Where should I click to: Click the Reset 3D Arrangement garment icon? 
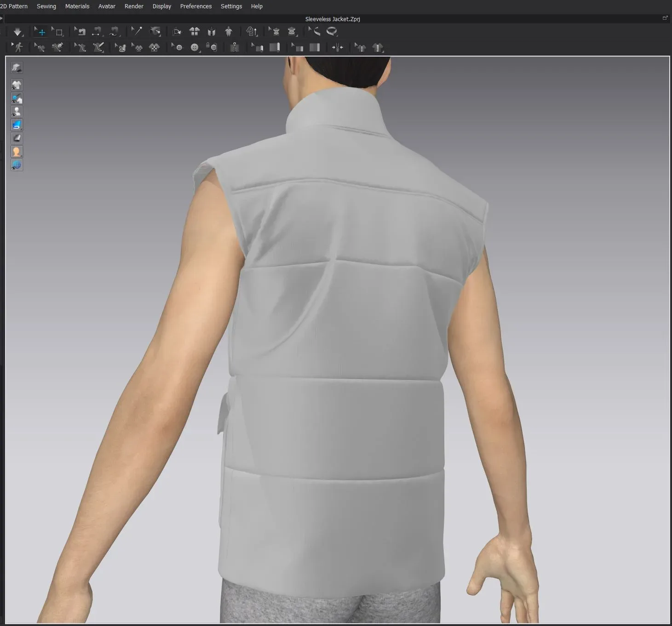[195, 32]
